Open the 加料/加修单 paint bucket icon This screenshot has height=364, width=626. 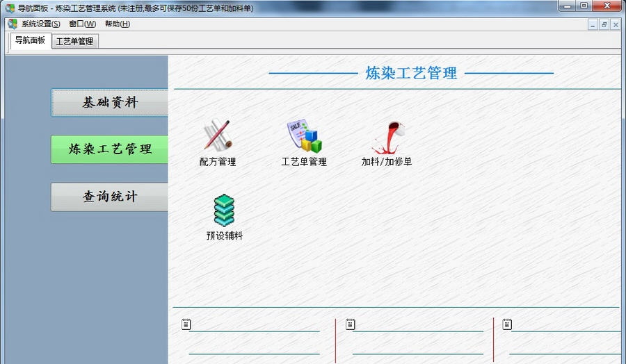coord(388,138)
